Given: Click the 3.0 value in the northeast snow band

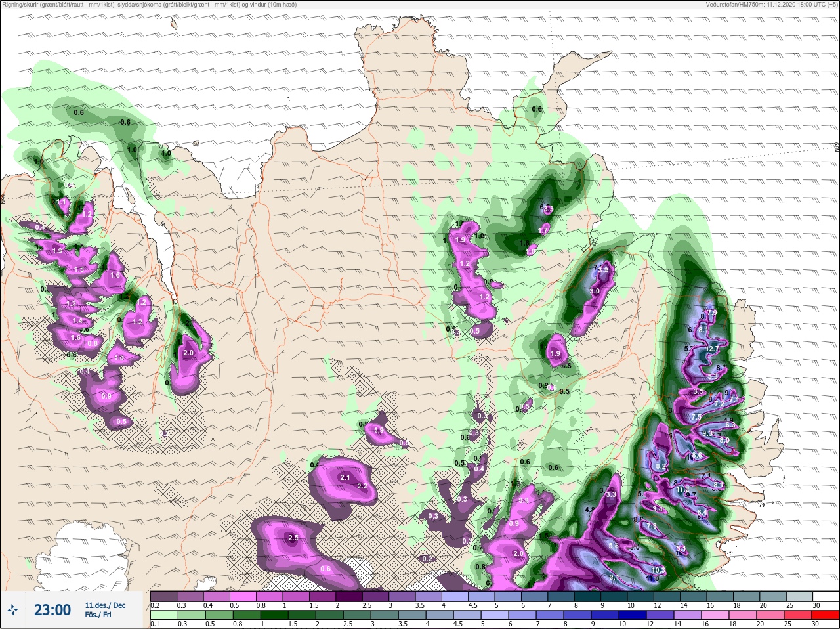Looking at the screenshot, I should pyautogui.click(x=595, y=291).
